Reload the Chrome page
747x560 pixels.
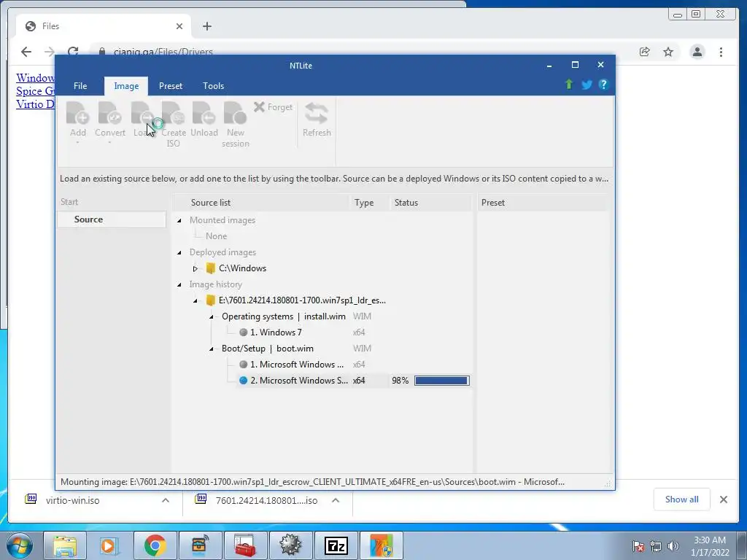coord(73,52)
